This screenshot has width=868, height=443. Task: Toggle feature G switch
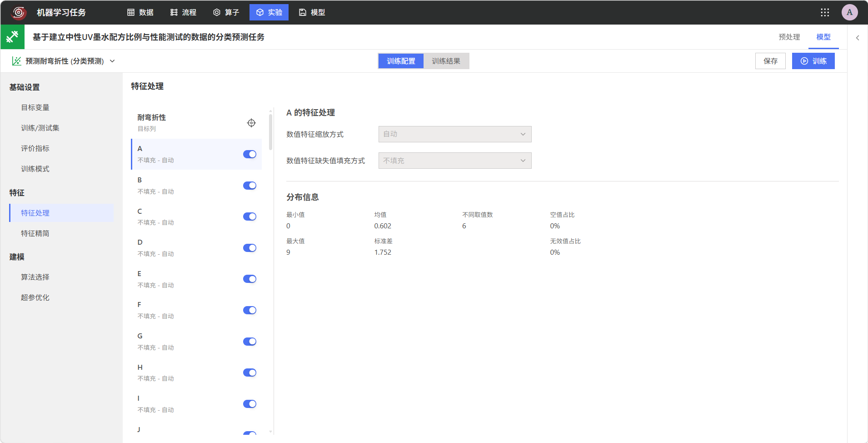point(249,342)
